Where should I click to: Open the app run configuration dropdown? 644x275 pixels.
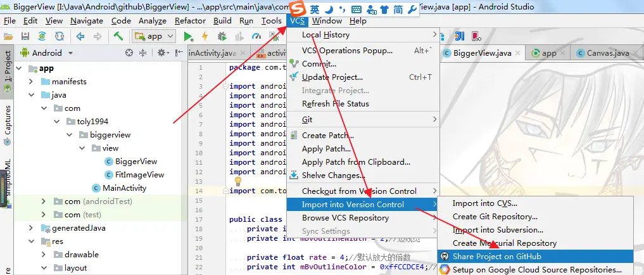(x=154, y=36)
